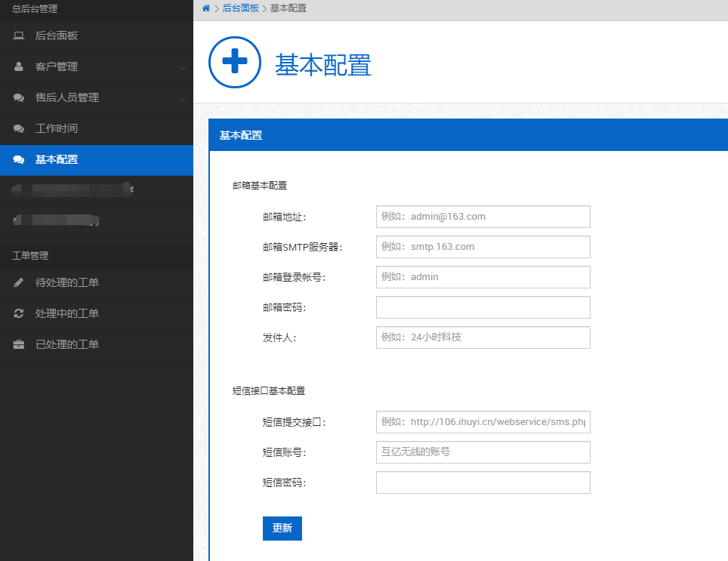Click the user icon beside 客户管理
The height and width of the screenshot is (561, 728).
[x=19, y=66]
